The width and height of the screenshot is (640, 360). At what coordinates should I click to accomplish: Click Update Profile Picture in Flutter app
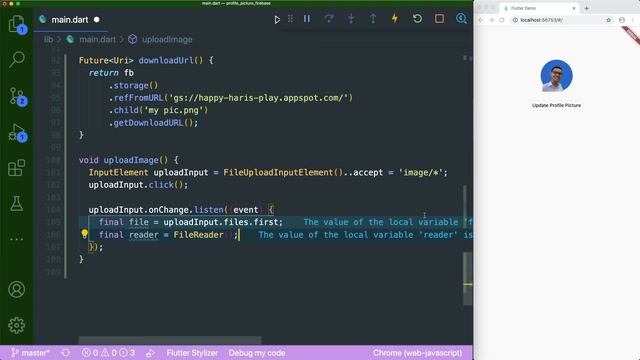click(556, 105)
